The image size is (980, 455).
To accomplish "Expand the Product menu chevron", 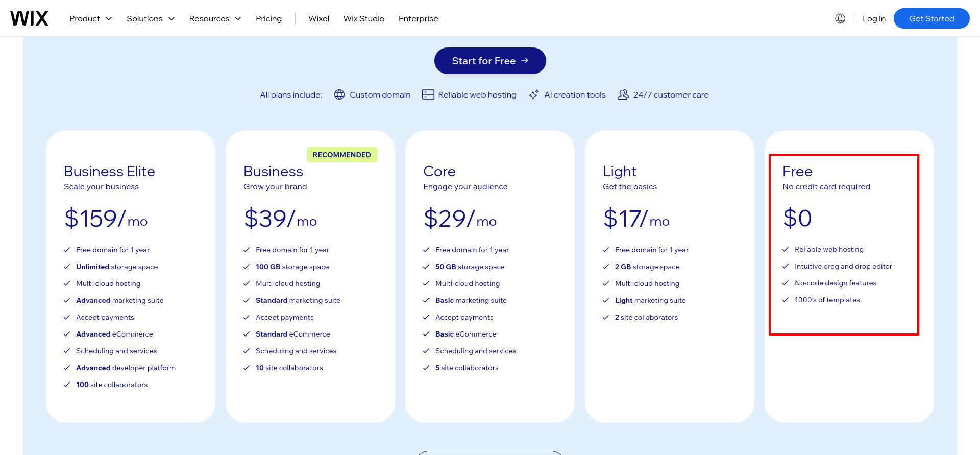I will (x=109, y=19).
